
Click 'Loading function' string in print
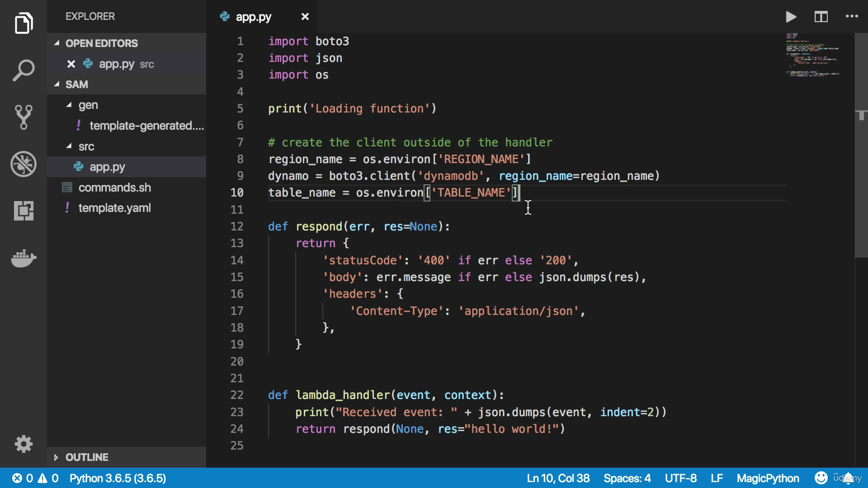point(369,109)
